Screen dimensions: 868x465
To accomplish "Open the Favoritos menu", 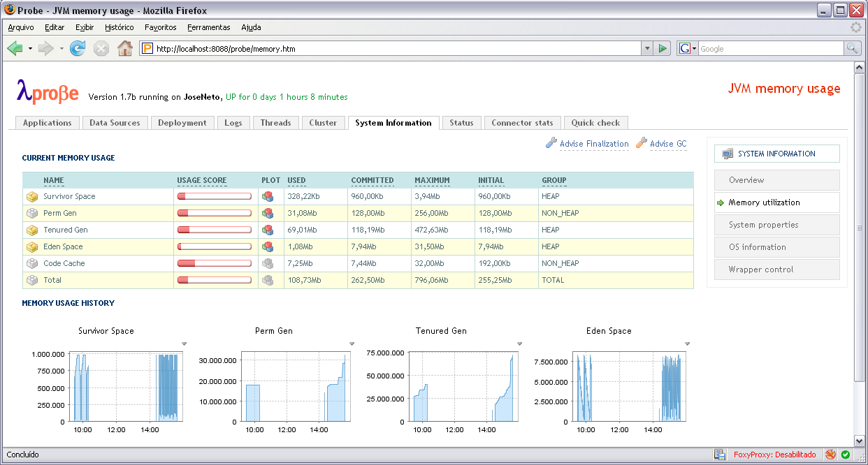I will (x=160, y=27).
